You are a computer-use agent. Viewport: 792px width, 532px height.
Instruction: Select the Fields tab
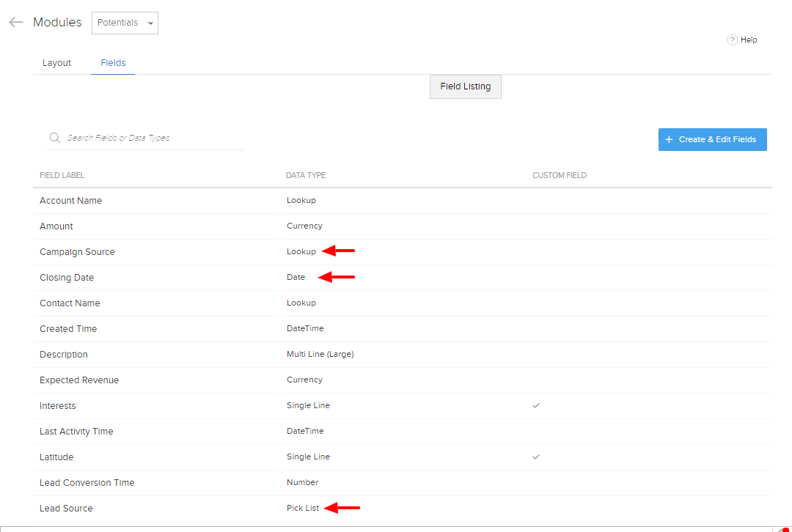pyautogui.click(x=113, y=63)
